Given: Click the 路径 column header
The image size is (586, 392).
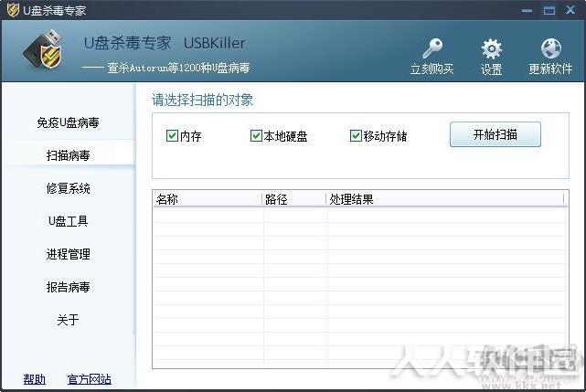Looking at the screenshot, I should 294,199.
